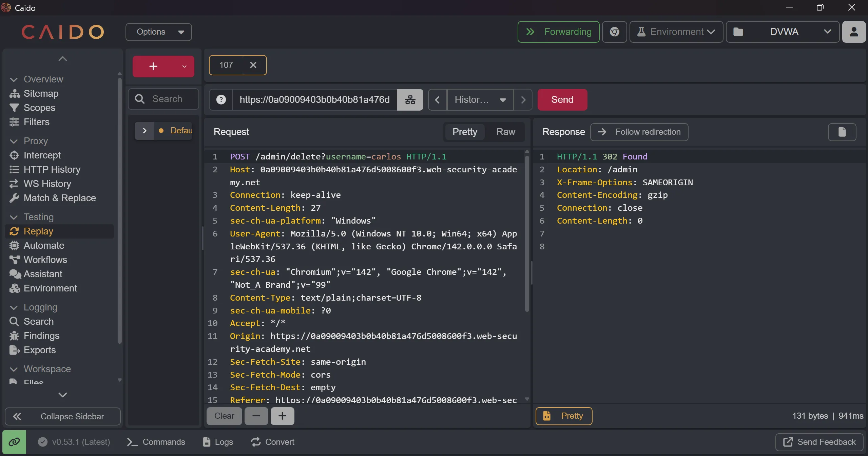Switch request view to Raw
The image size is (868, 456).
[x=505, y=132]
